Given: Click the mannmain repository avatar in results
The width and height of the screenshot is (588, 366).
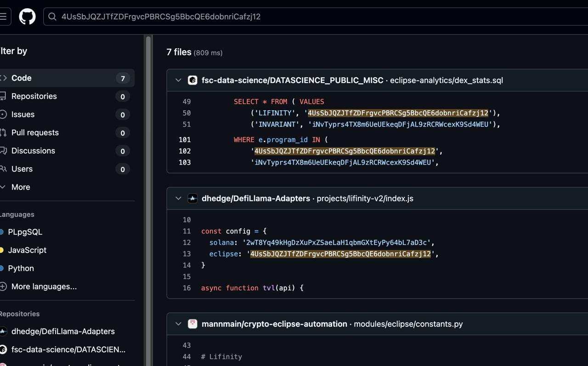Looking at the screenshot, I should click(192, 324).
